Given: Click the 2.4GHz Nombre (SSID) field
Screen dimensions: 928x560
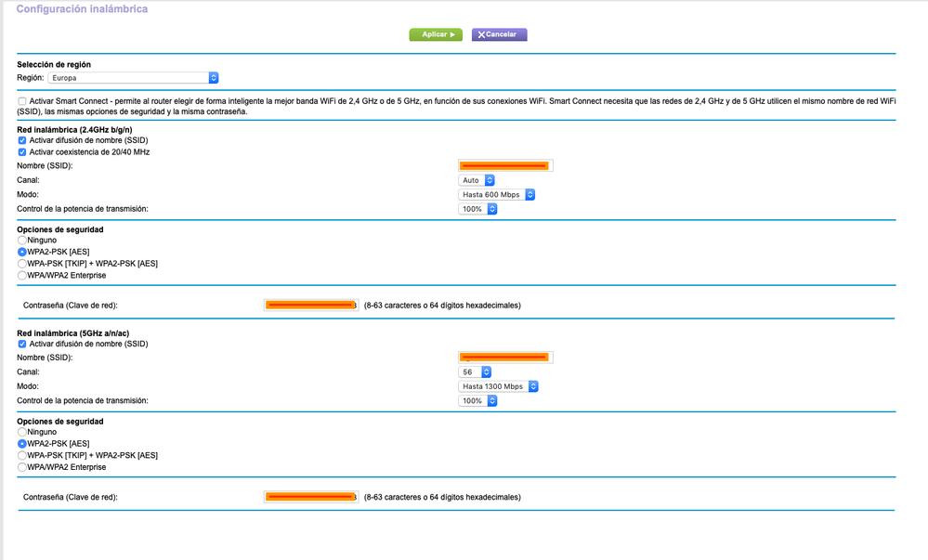Looking at the screenshot, I should (x=505, y=165).
